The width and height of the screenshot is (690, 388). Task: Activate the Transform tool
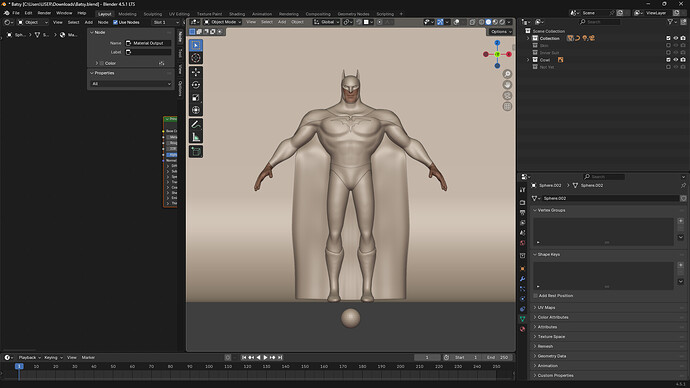coord(196,110)
